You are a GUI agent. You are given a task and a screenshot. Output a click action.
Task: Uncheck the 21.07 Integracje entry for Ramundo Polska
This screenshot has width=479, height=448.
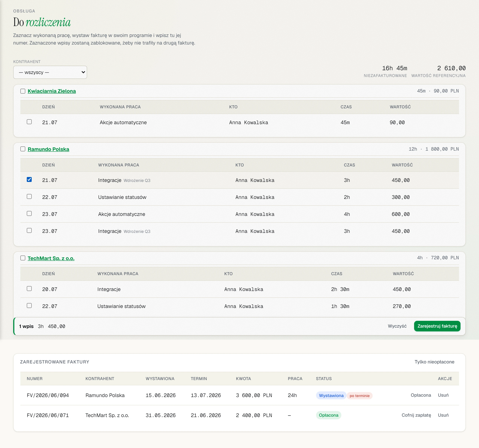29,179
